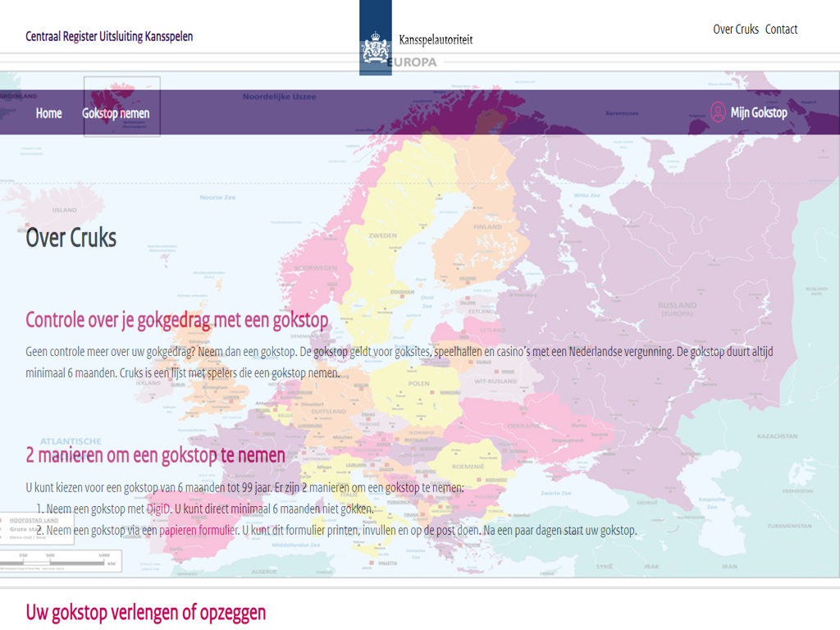Click the Kansspelautoriteit wordmark text

[436, 39]
